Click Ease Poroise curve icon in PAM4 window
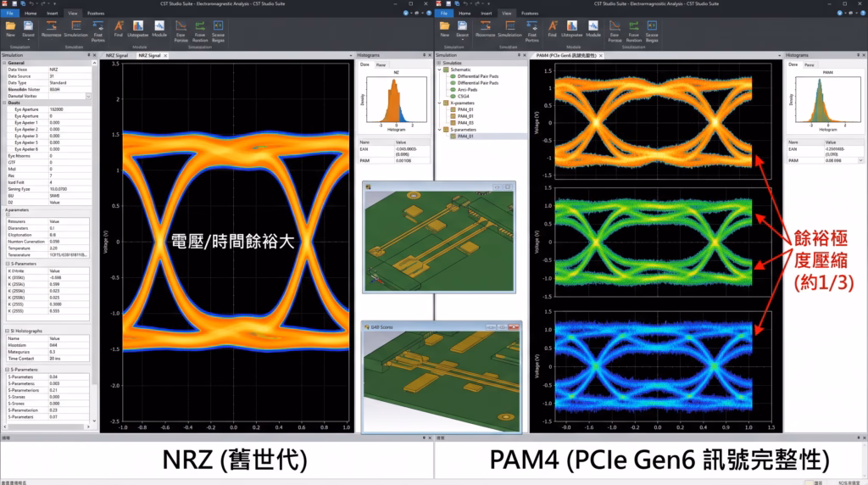The height and width of the screenshot is (485, 868). (615, 26)
